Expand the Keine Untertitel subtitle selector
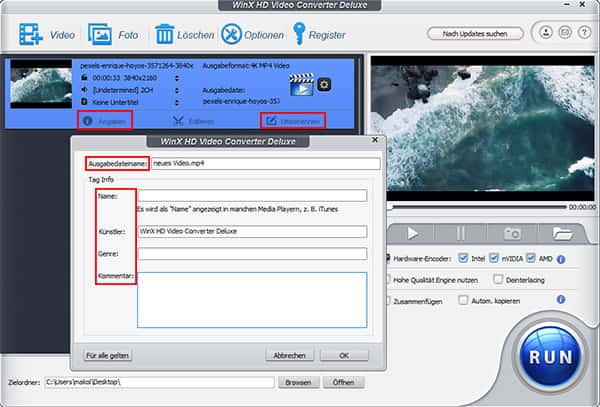600x407 pixels. pos(177,103)
